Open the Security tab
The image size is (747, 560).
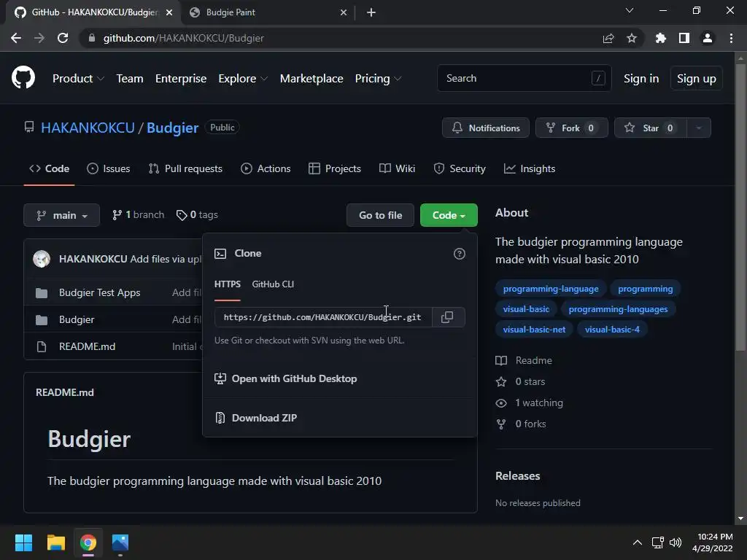click(460, 168)
